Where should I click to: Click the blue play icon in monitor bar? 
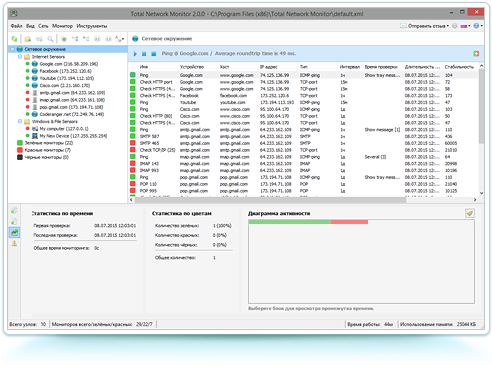coord(135,54)
